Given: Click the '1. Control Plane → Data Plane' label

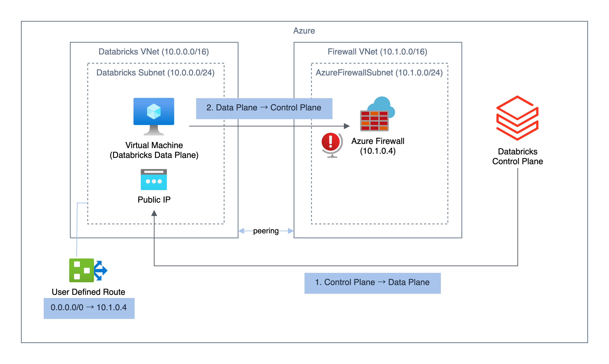Looking at the screenshot, I should tap(372, 283).
